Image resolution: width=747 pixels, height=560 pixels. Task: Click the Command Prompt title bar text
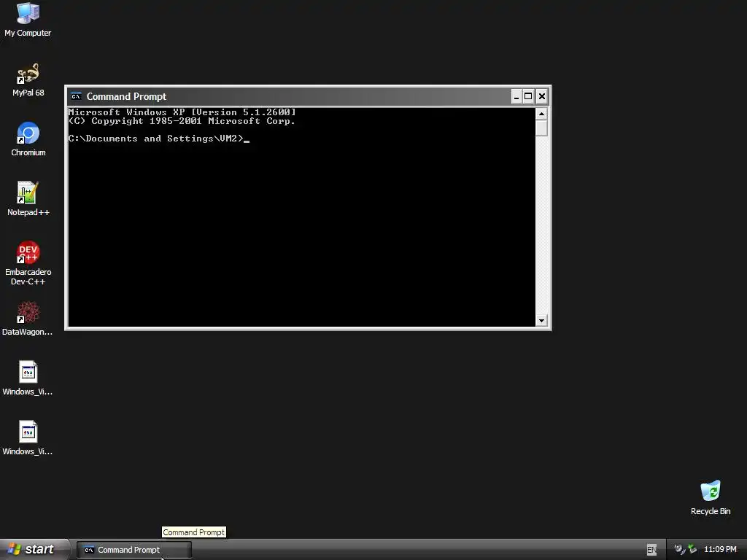(x=126, y=97)
